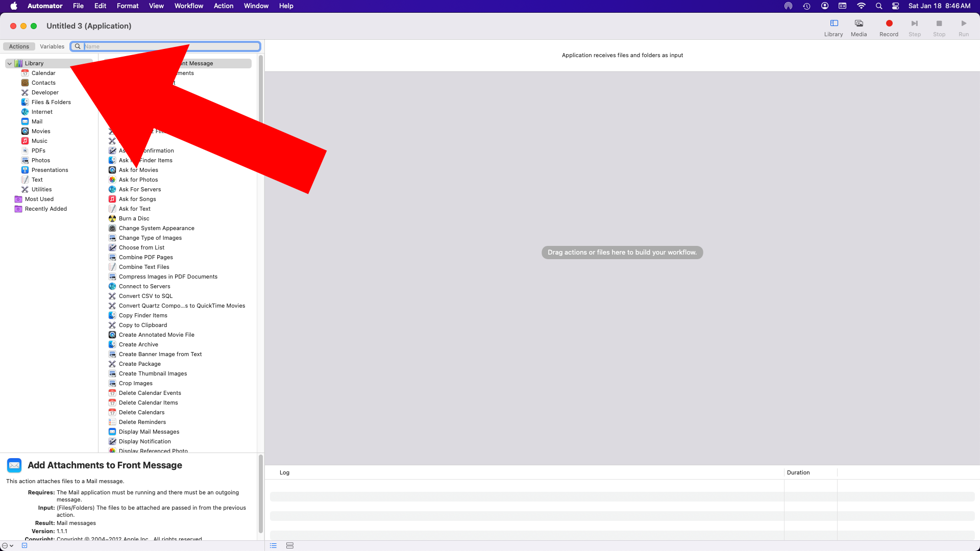Select the Choose from List action
Viewport: 980px width, 551px height.
[141, 247]
